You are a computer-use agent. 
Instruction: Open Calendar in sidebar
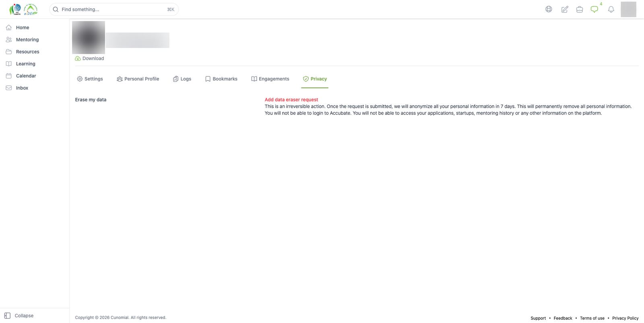(26, 76)
